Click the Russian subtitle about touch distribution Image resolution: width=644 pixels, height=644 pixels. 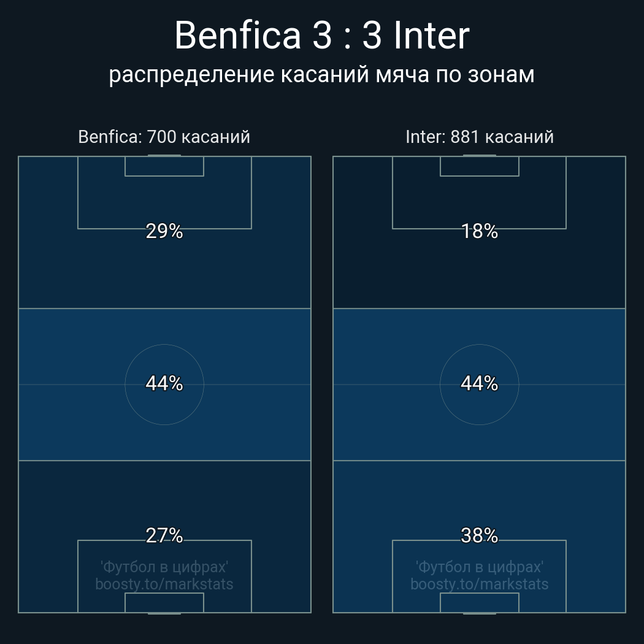point(322,75)
